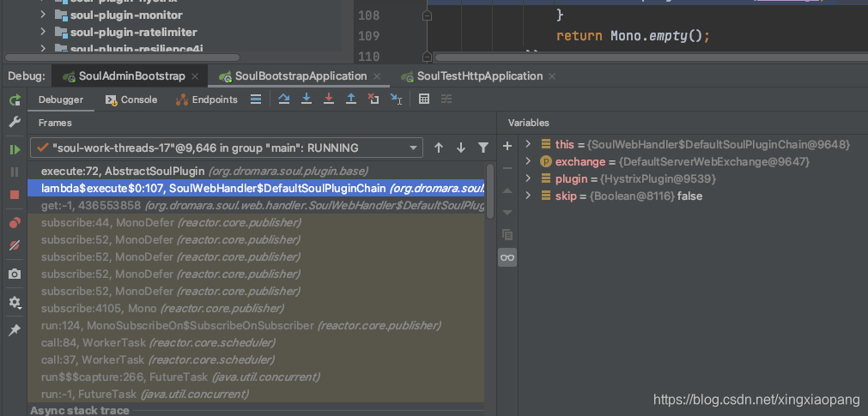This screenshot has height=416, width=868.
Task: Click the Force Step Into red arrow
Action: [x=329, y=99]
